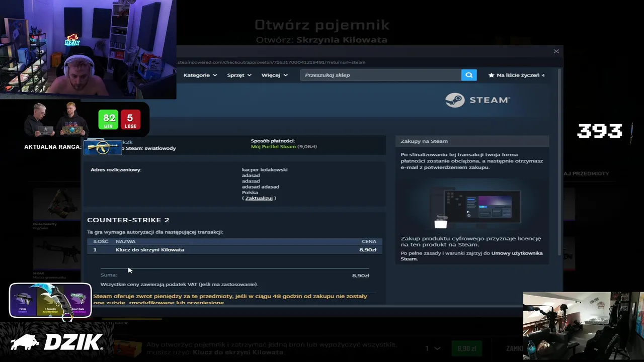Click the Sposób płatności label
Image resolution: width=644 pixels, height=362 pixels.
(273, 141)
